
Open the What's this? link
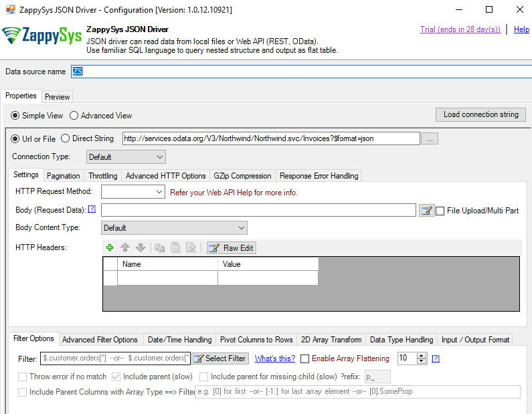coord(275,358)
